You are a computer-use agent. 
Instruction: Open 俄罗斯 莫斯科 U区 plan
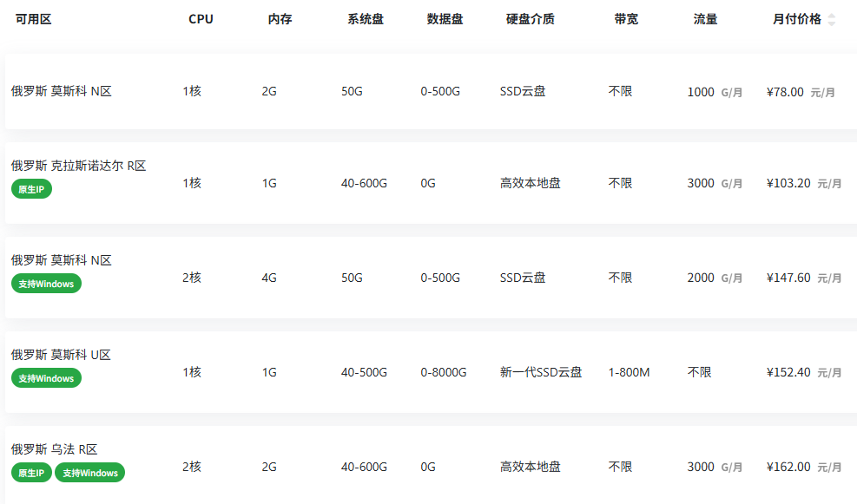pos(61,355)
